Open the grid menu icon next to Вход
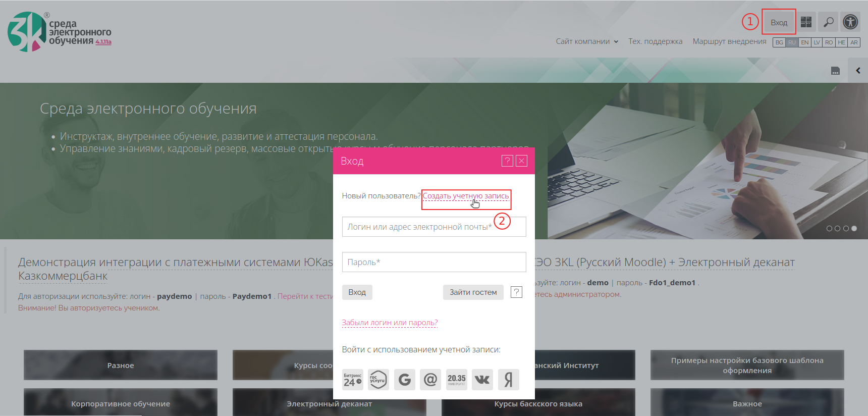 click(x=806, y=22)
